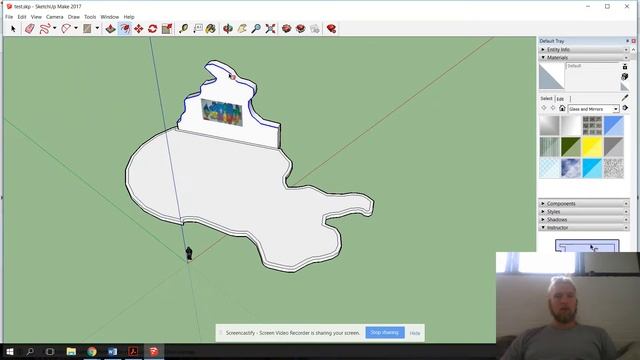Toggle Default Tray auto-hide pin
This screenshot has height=360, width=640.
(x=627, y=41)
